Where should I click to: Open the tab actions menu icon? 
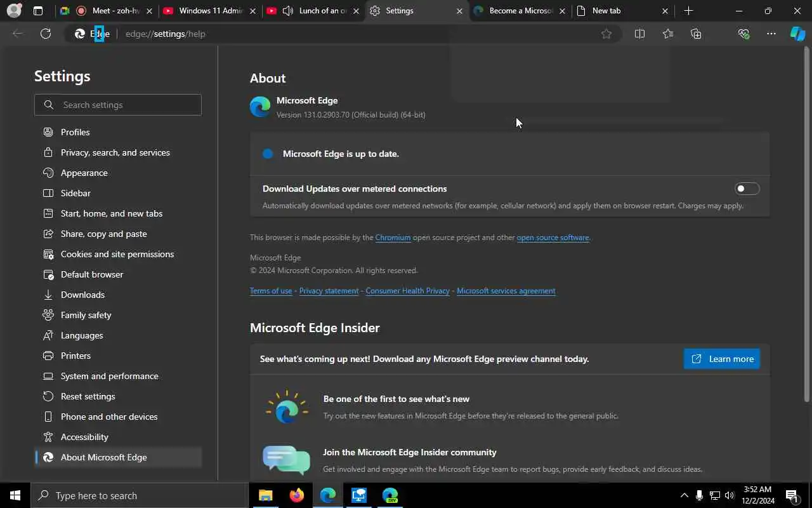(38, 11)
